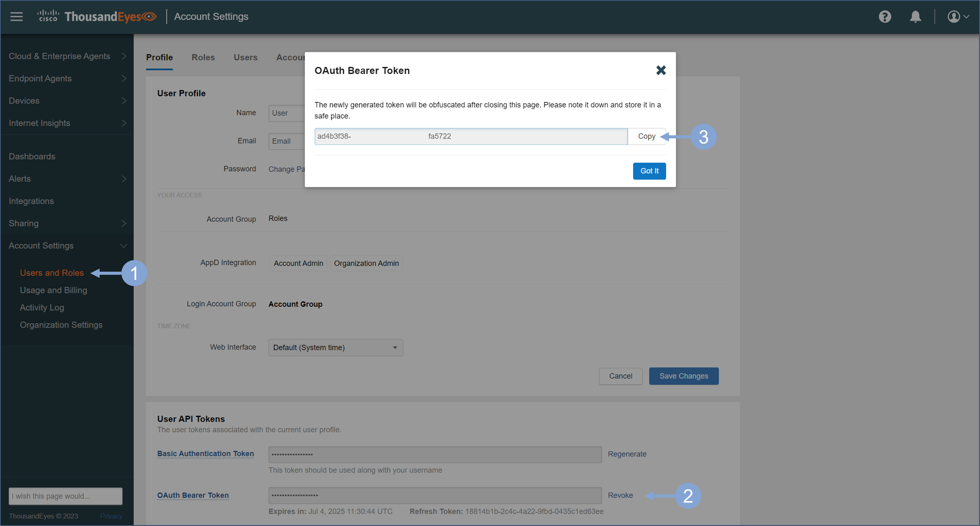Close the OAuth Bearer Token dialog
This screenshot has width=980, height=526.
pyautogui.click(x=661, y=70)
